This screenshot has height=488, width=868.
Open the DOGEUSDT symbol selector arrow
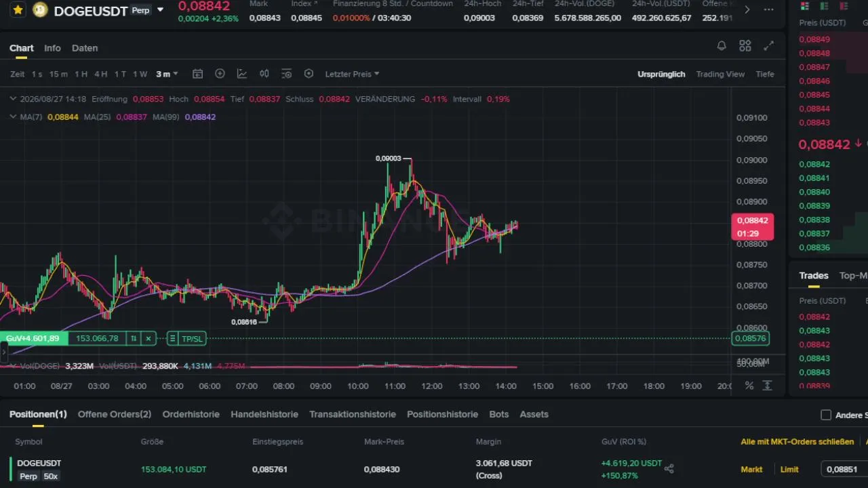(x=160, y=10)
